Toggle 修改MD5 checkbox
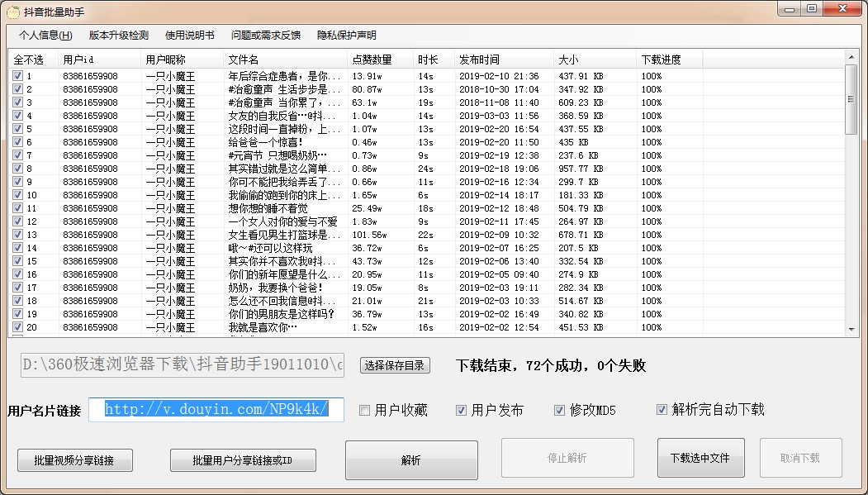This screenshot has height=495, width=868. point(559,410)
